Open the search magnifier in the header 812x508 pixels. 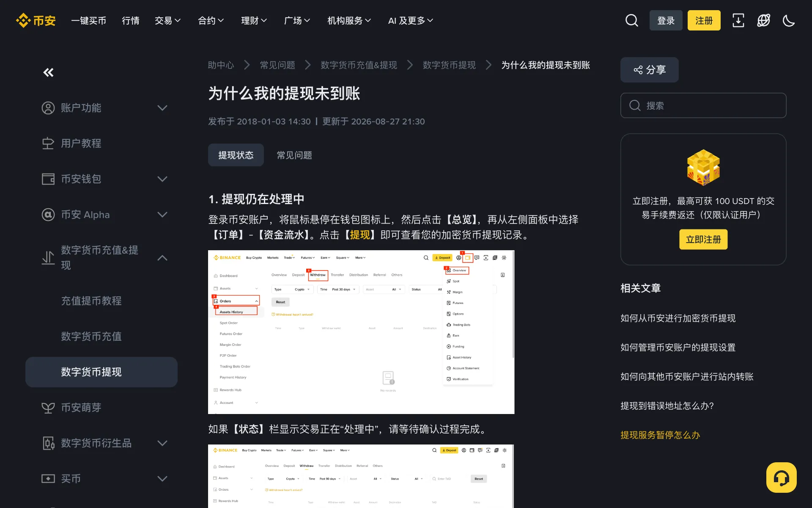631,20
